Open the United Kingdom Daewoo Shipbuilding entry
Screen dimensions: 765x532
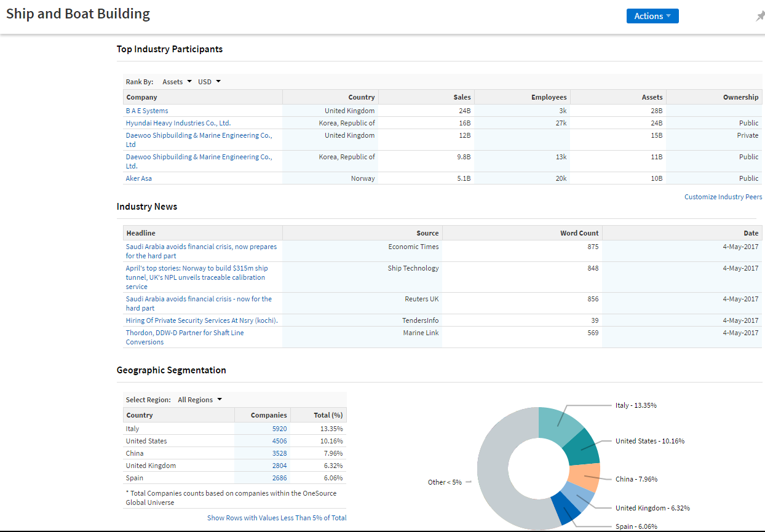coord(199,140)
